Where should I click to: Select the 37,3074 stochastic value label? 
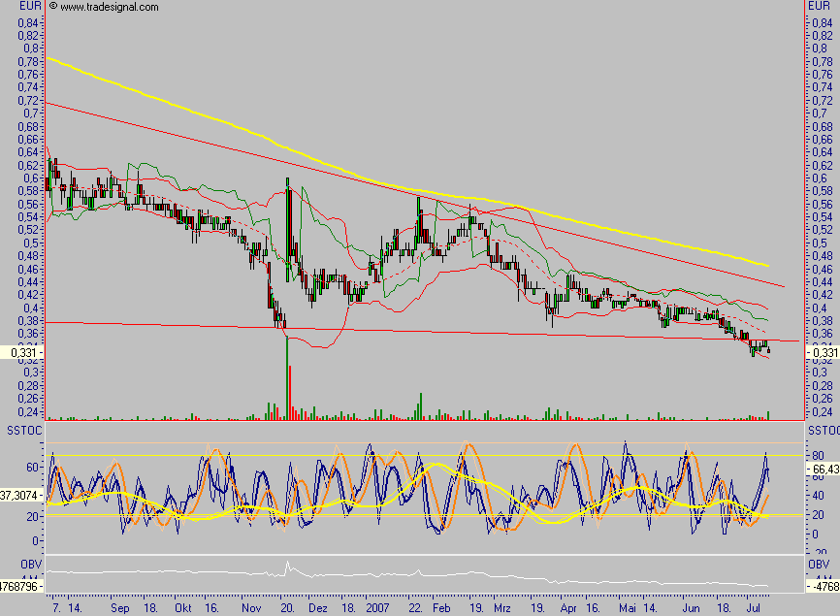[21, 494]
